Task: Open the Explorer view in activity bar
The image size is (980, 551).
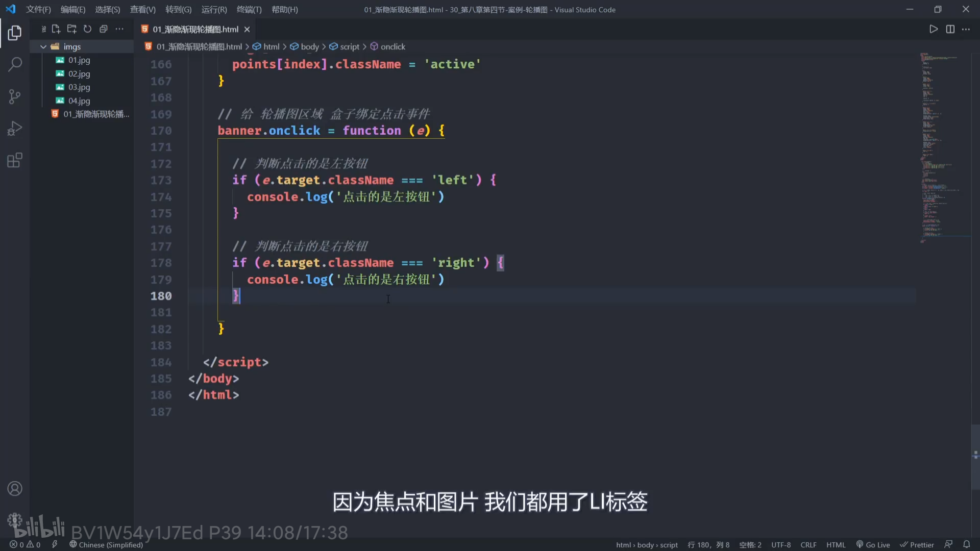Action: tap(15, 33)
